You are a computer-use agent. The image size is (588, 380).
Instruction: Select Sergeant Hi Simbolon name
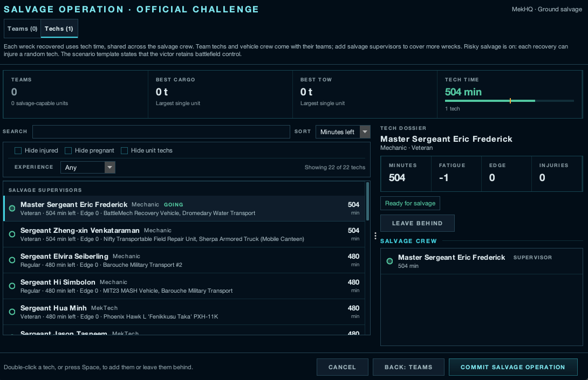(x=58, y=282)
